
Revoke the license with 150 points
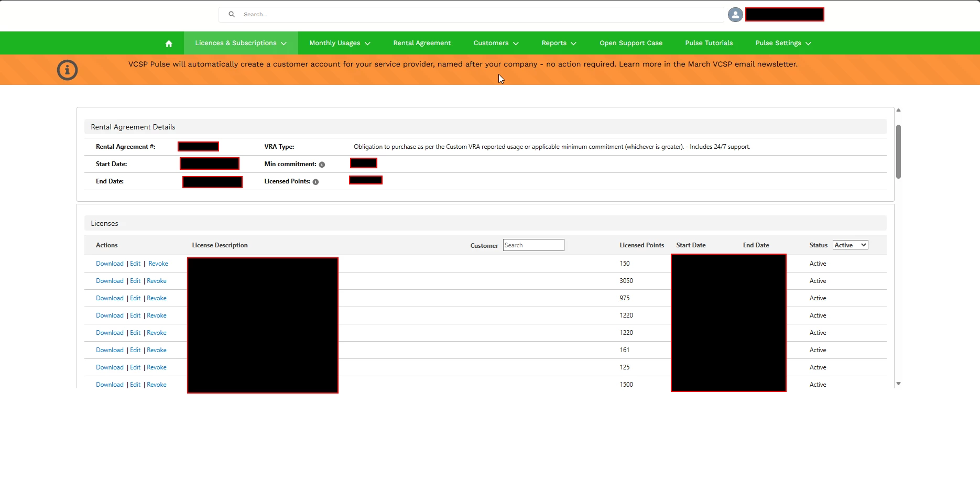click(158, 264)
